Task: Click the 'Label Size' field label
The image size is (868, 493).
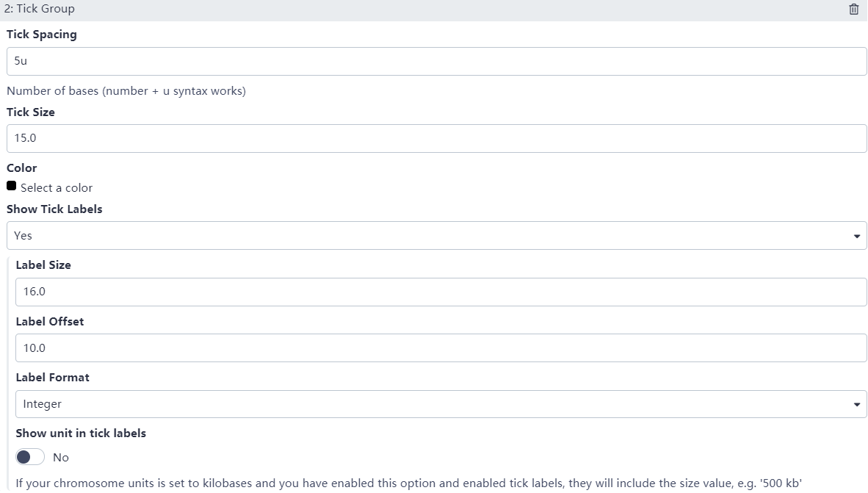Action: (x=43, y=265)
